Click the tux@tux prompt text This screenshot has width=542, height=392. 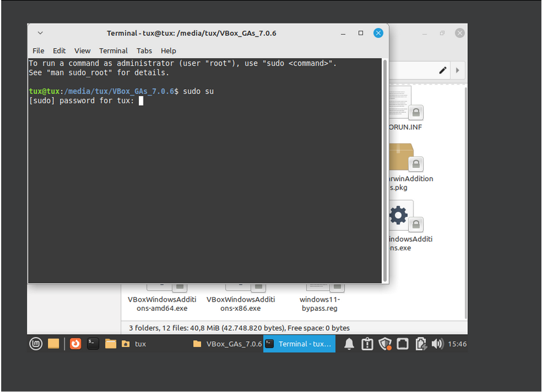tap(44, 91)
